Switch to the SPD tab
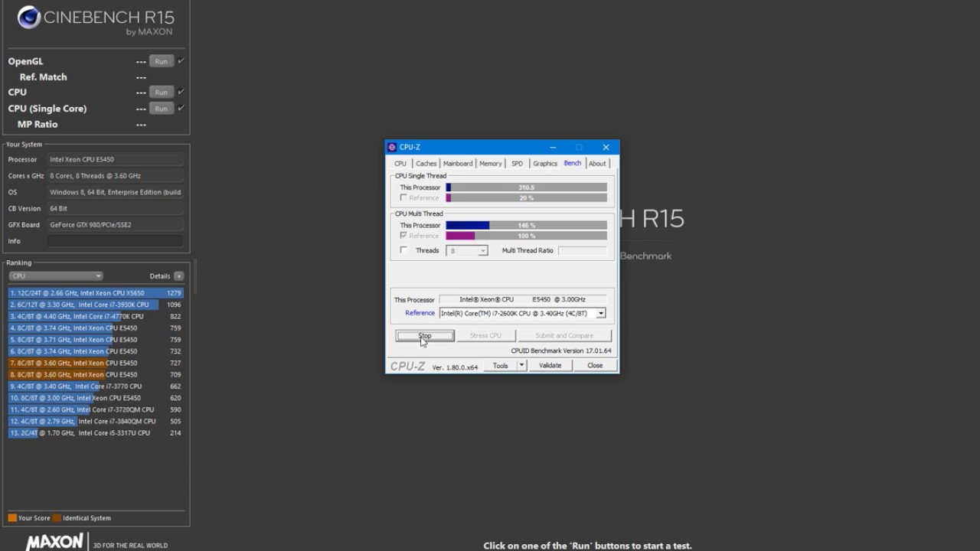The image size is (980, 551). [518, 163]
